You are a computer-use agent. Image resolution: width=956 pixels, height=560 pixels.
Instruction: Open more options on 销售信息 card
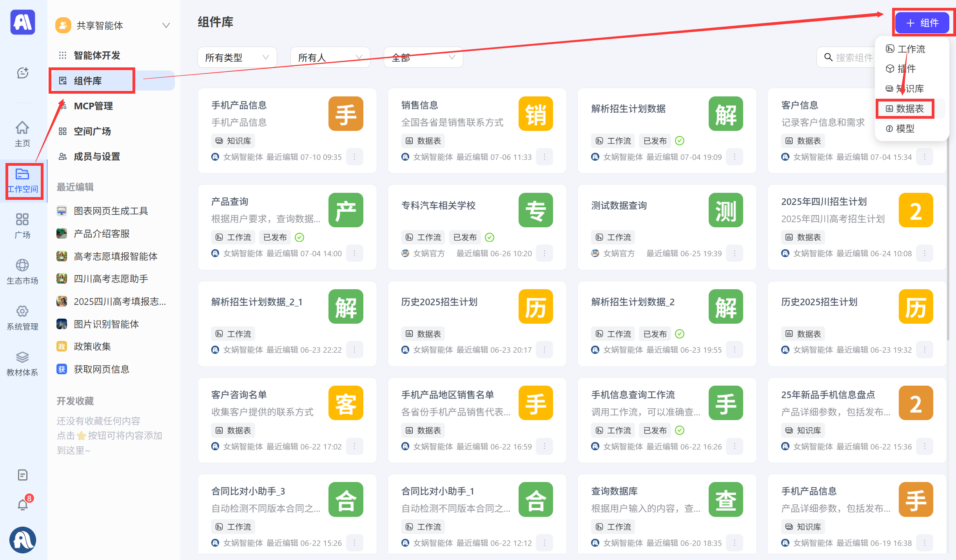click(x=544, y=157)
